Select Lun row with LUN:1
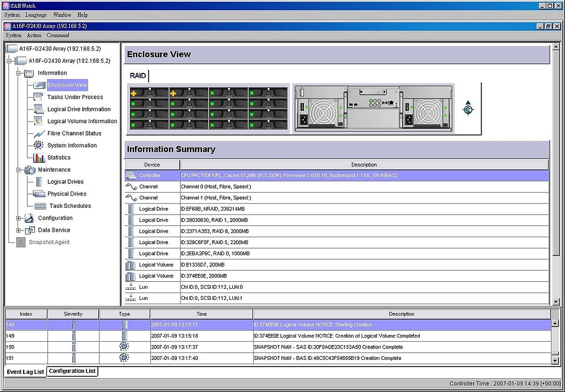565x392 pixels. [337, 298]
